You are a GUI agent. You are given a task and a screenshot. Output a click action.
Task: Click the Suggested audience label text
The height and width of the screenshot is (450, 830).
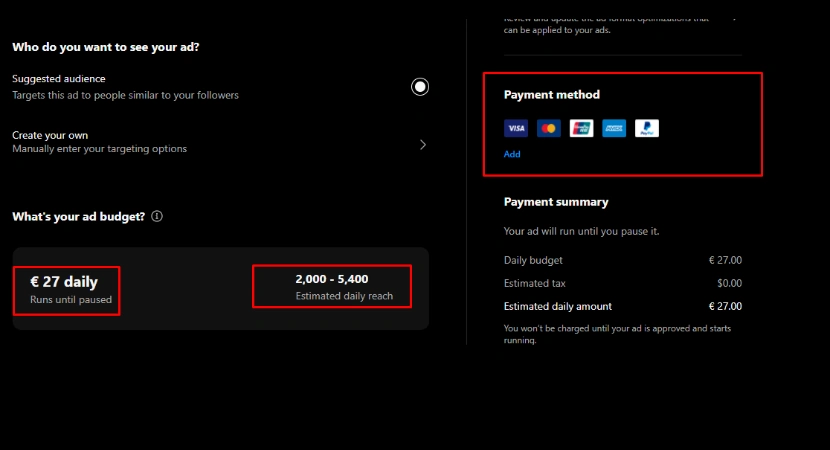[58, 79]
